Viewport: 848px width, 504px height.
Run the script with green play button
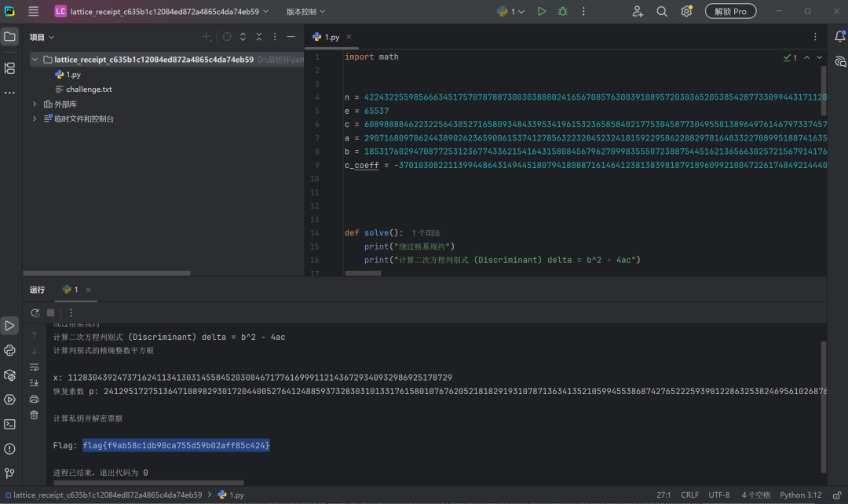541,11
